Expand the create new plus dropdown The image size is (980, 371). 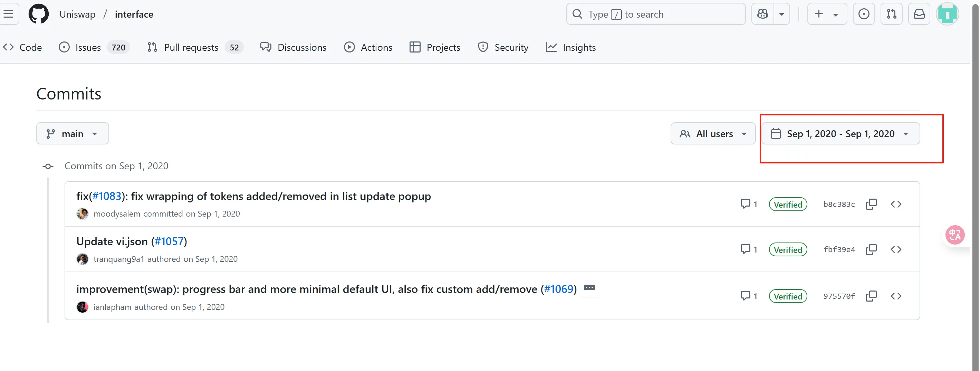click(827, 14)
